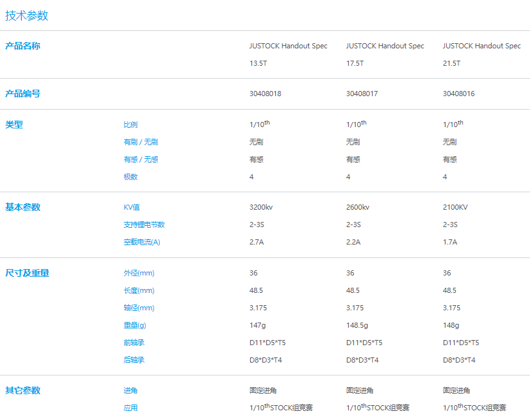Select the 2600kv value
Viewport: 530px width, 420px height.
point(358,207)
